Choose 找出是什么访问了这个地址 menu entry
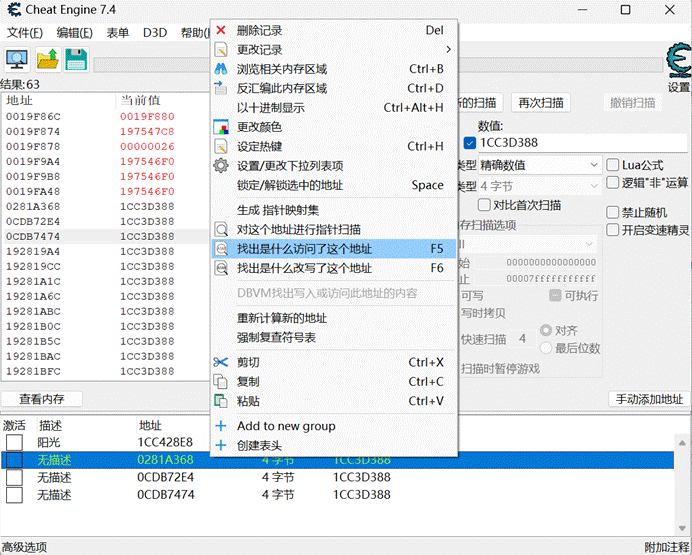 (334, 248)
